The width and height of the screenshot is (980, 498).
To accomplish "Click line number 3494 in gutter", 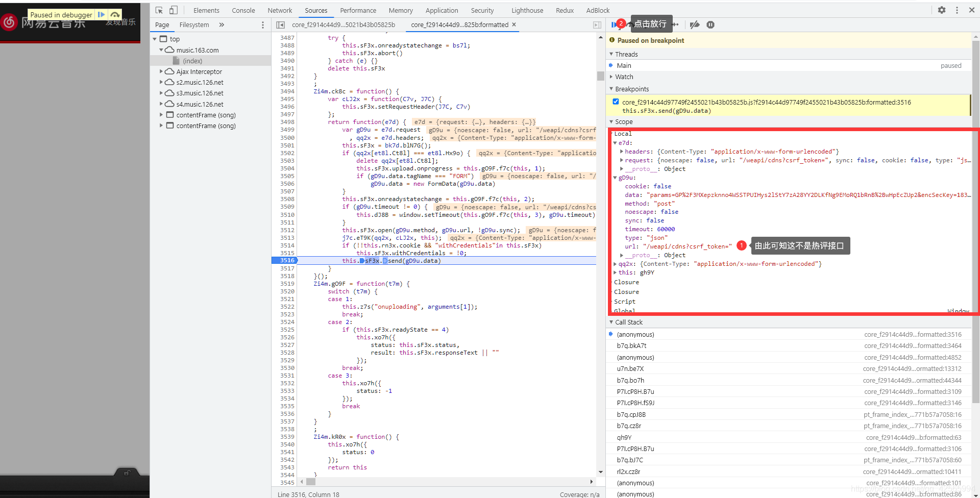I will [x=287, y=91].
